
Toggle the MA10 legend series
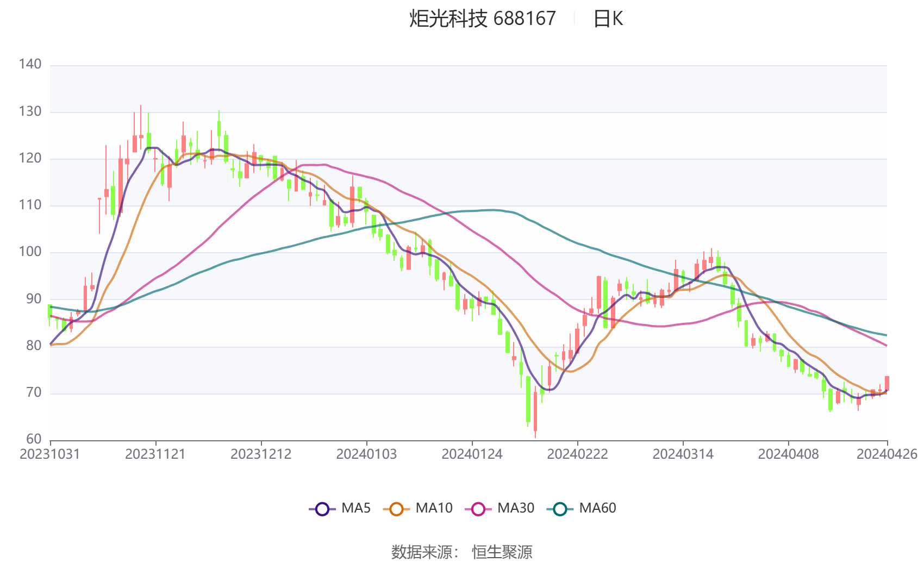[x=417, y=509]
